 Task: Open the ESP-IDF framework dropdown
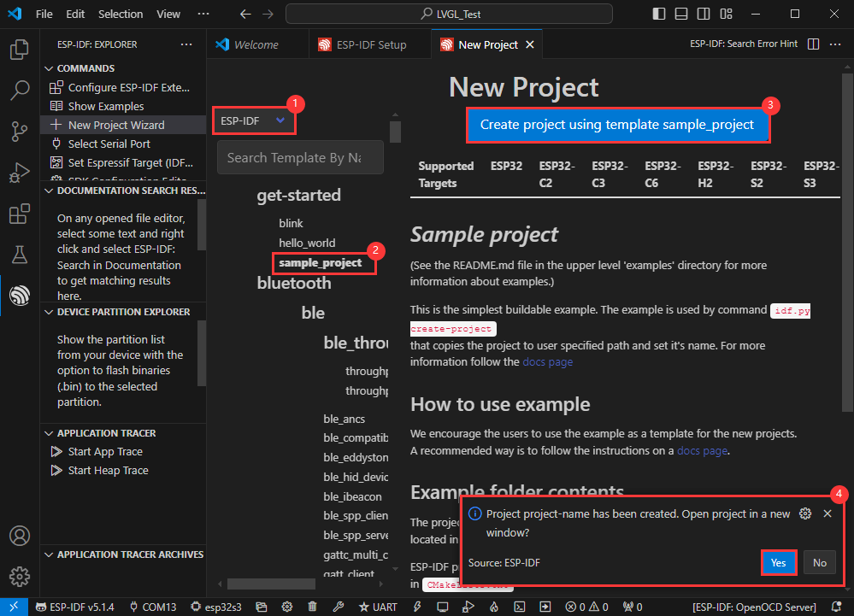point(254,120)
